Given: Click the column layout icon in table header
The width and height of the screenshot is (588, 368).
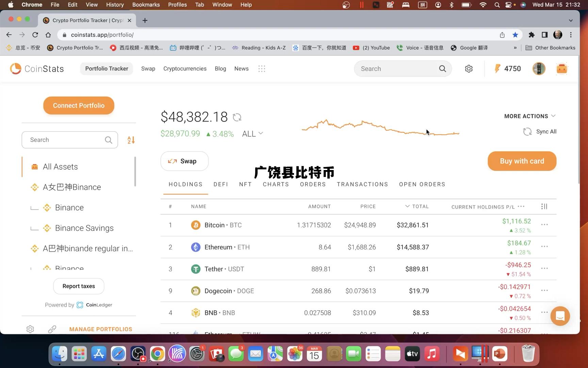Looking at the screenshot, I should tap(544, 206).
